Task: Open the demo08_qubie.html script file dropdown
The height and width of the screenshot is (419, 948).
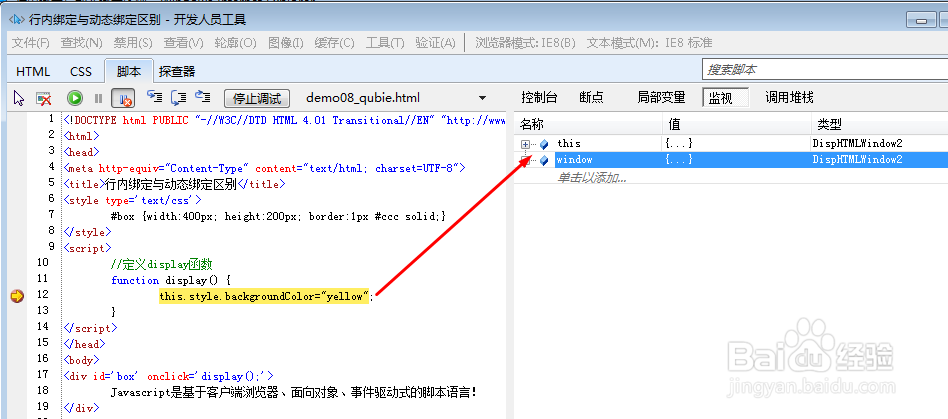Action: (x=482, y=98)
